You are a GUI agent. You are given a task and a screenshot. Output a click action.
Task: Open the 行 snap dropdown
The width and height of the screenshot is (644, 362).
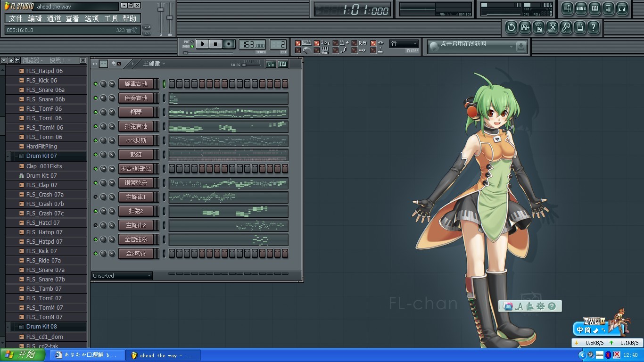pos(404,44)
